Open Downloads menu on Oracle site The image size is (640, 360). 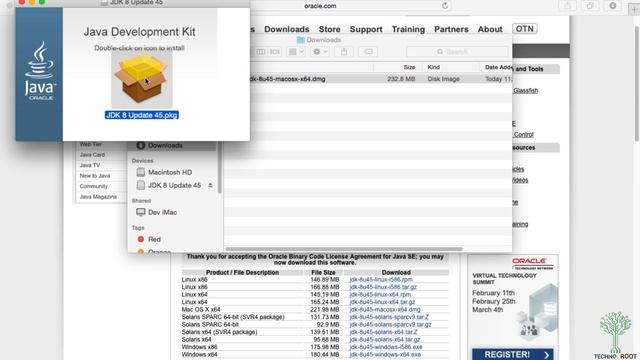[287, 29]
